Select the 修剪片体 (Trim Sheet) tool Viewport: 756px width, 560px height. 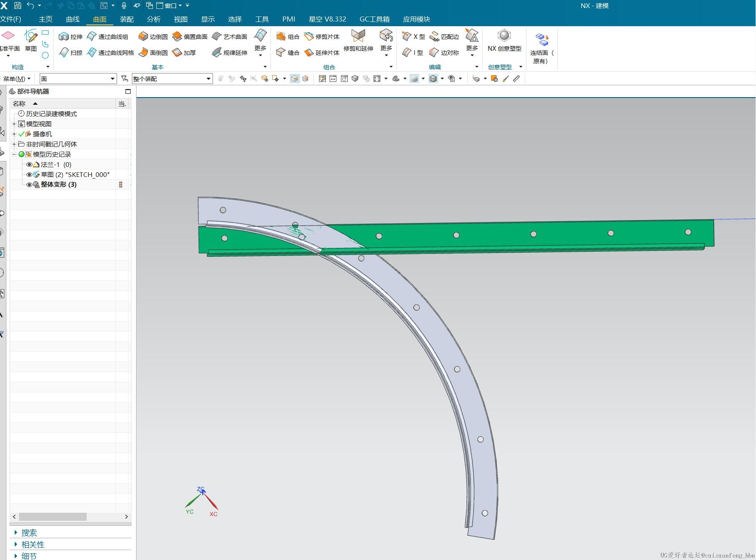(x=322, y=37)
